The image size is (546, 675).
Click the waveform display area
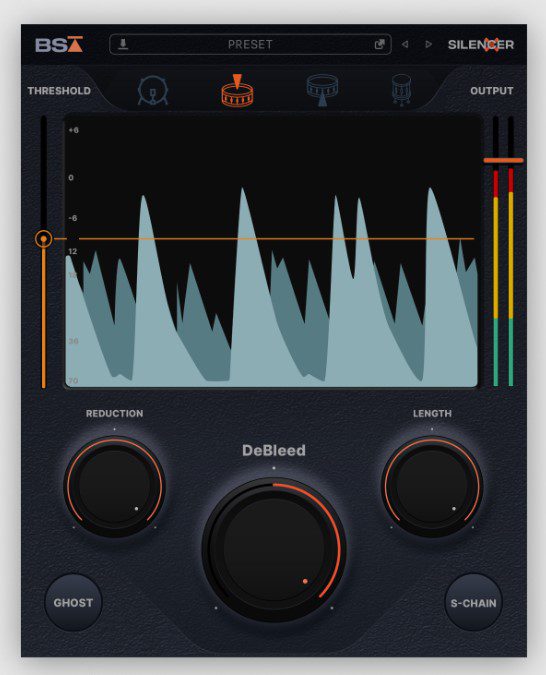click(x=271, y=251)
